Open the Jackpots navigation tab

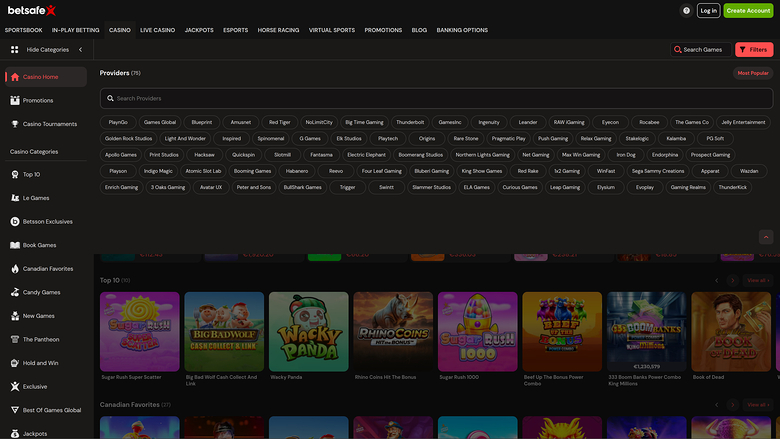point(199,30)
